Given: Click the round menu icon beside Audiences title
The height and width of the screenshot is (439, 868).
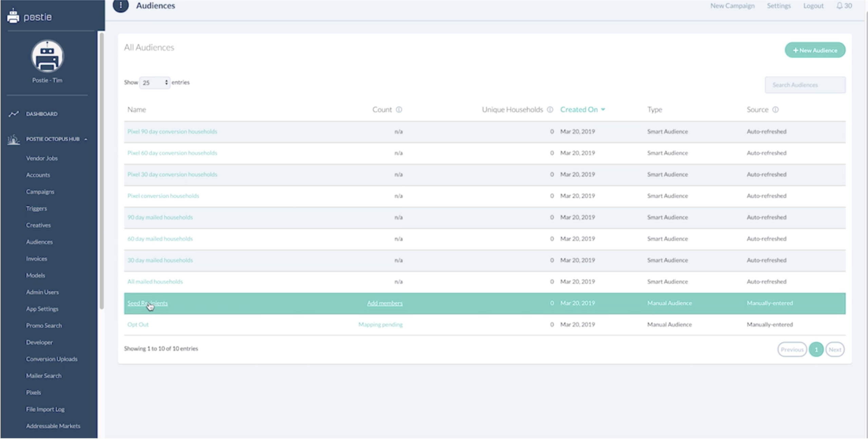Looking at the screenshot, I should [121, 5].
